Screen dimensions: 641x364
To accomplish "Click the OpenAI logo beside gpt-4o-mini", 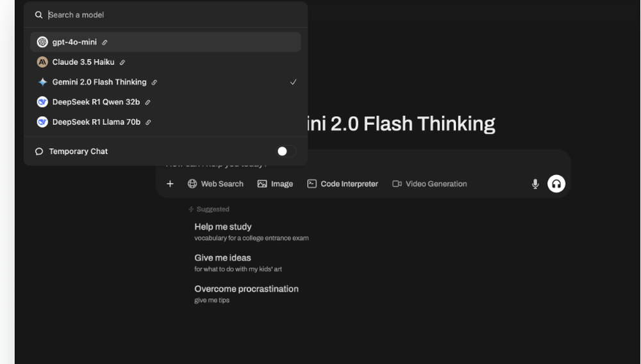I will [x=42, y=42].
